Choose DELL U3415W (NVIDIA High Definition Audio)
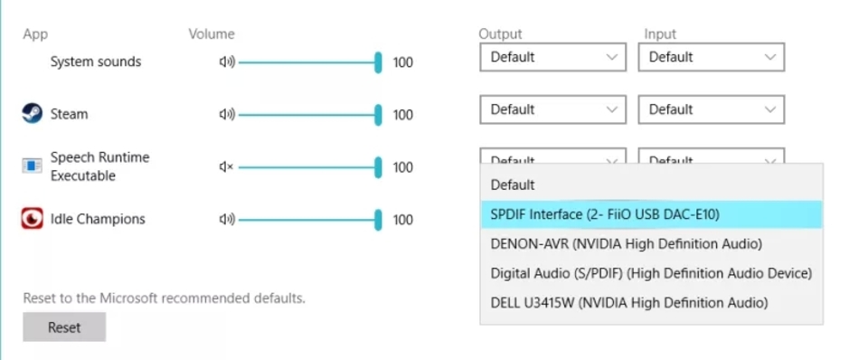 tap(652, 303)
